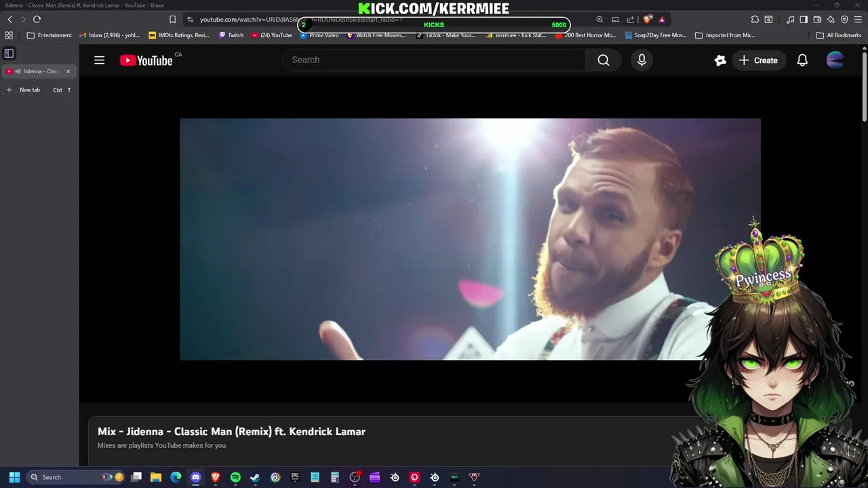Click the video player frame
This screenshot has height=488, width=868.
470,239
